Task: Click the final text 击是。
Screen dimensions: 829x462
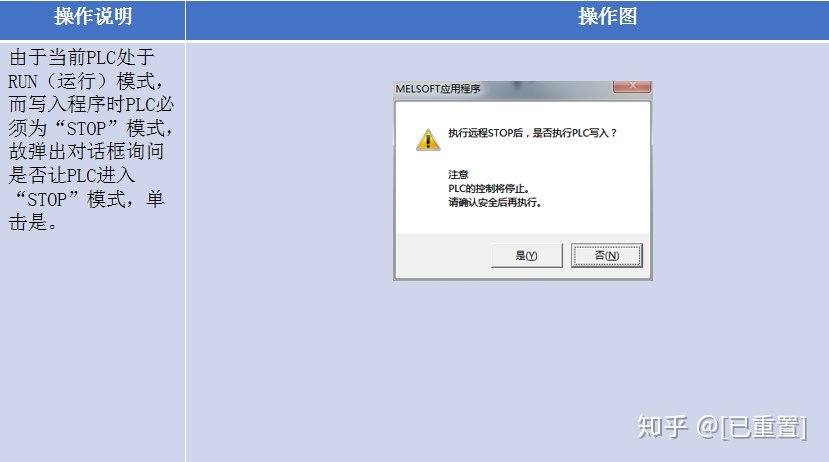Action: coord(33,223)
